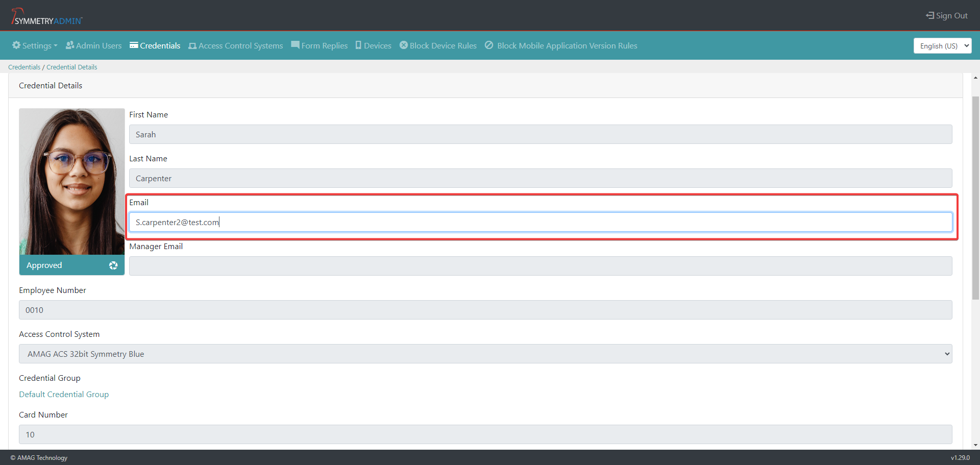Screen dimensions: 980x465
Task: Open the English (US) language dropdown
Action: pyautogui.click(x=942, y=46)
